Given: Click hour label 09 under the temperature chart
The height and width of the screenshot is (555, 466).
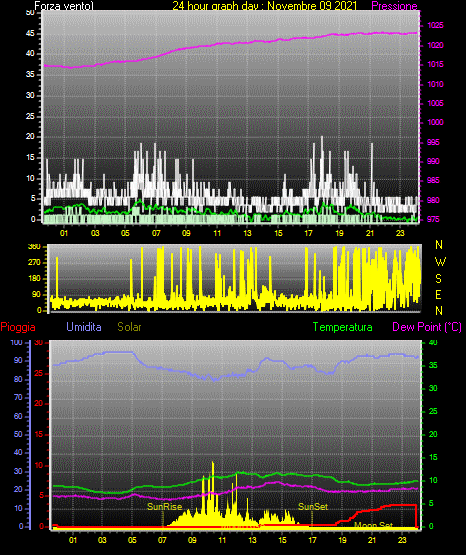Looking at the screenshot, I should tap(192, 540).
